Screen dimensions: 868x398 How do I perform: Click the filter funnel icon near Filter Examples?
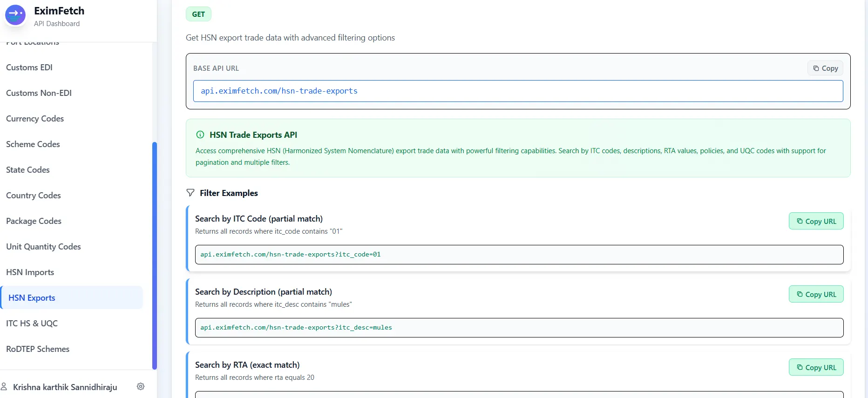(x=190, y=192)
